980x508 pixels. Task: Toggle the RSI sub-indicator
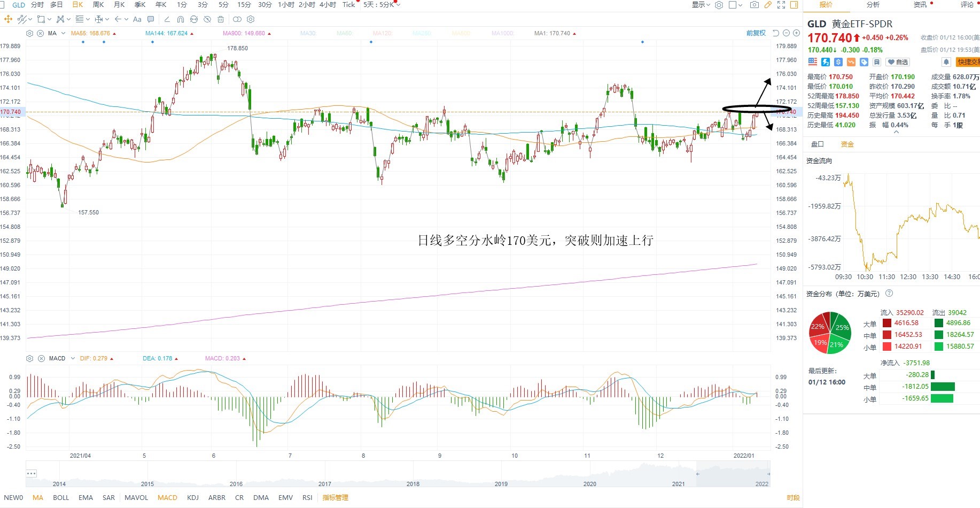pyautogui.click(x=307, y=497)
